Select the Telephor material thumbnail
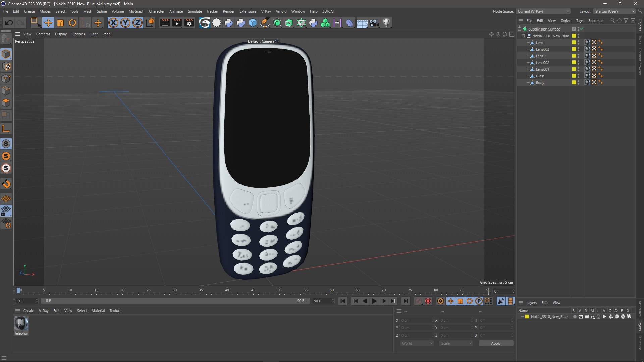The width and height of the screenshot is (644, 362). [x=21, y=323]
